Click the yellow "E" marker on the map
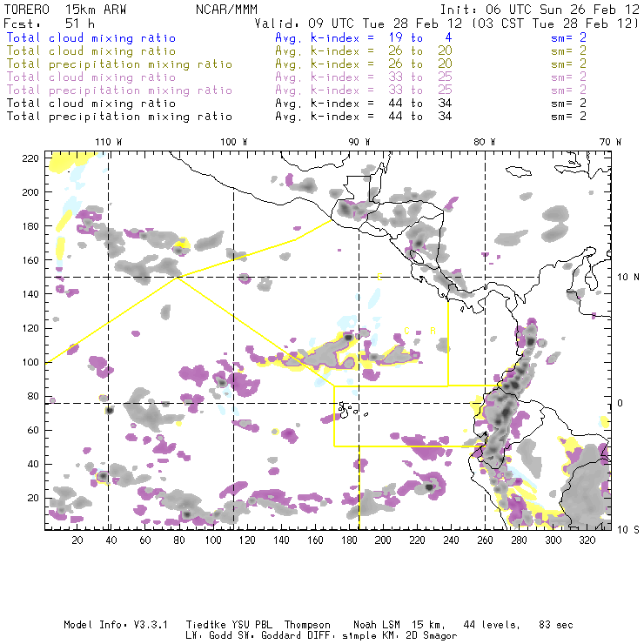The height and width of the screenshot is (644, 644). click(x=379, y=278)
